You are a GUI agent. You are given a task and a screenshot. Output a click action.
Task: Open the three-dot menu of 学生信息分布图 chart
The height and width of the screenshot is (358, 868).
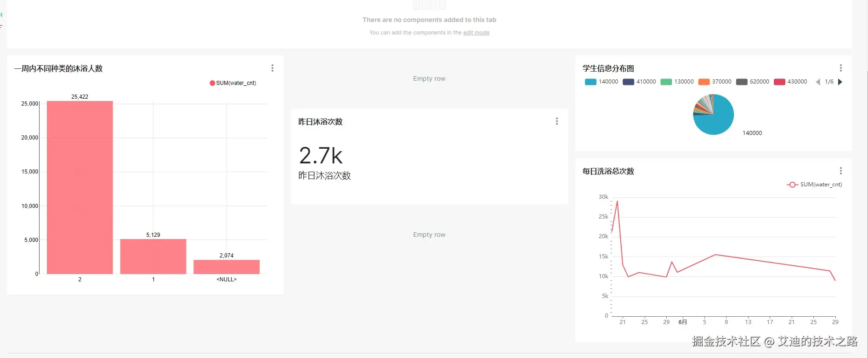pos(841,68)
